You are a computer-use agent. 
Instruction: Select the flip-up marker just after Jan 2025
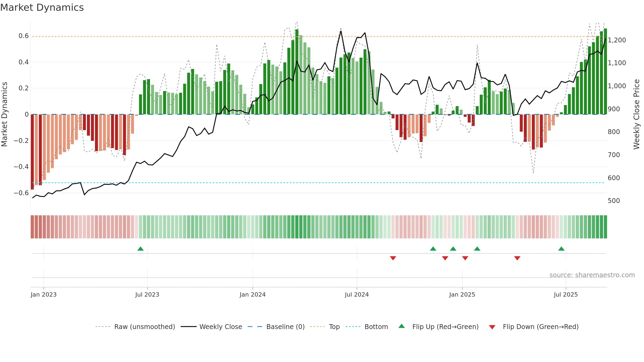point(477,249)
